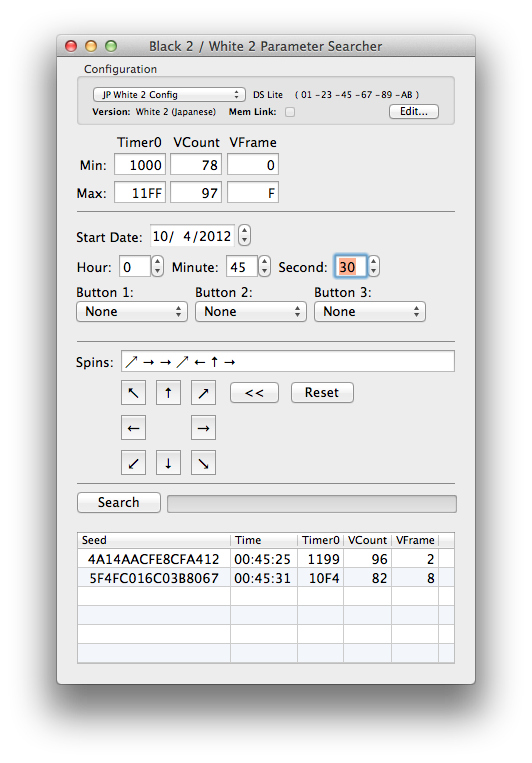
Task: Open the Button 1 dropdown
Action: pyautogui.click(x=132, y=311)
